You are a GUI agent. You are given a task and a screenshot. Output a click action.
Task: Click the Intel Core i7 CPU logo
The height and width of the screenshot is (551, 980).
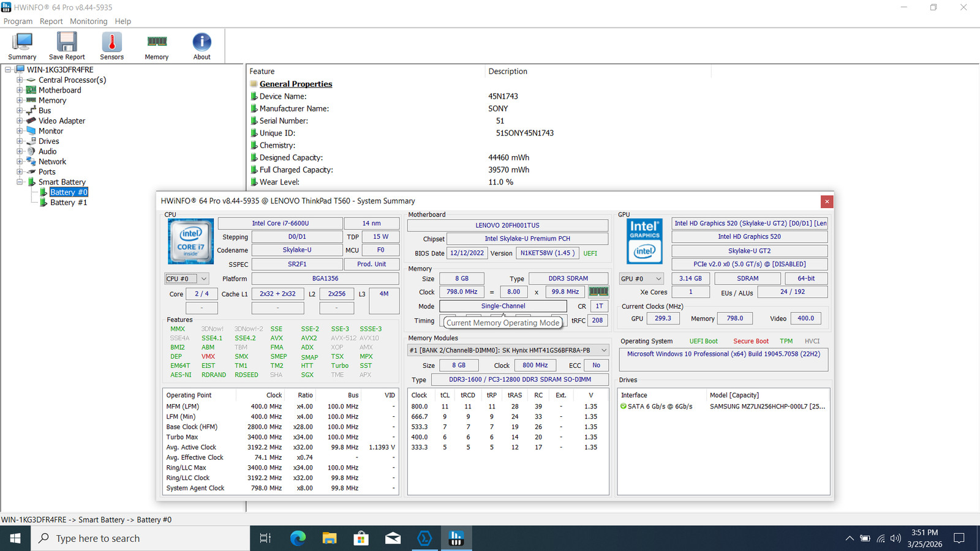coord(190,241)
